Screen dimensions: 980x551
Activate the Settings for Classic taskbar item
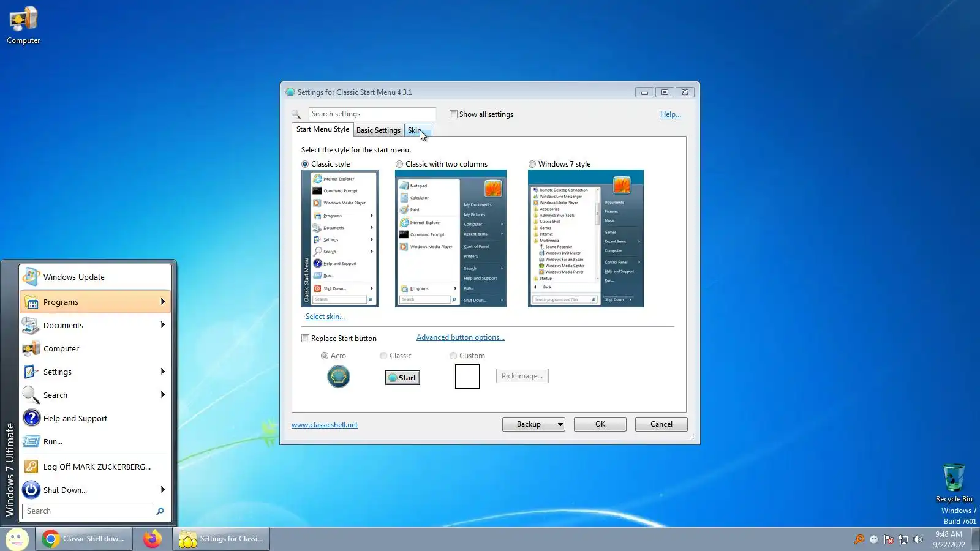(x=221, y=539)
